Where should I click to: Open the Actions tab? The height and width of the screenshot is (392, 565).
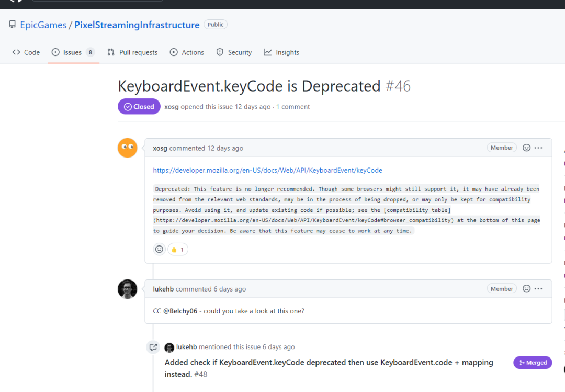click(x=187, y=52)
